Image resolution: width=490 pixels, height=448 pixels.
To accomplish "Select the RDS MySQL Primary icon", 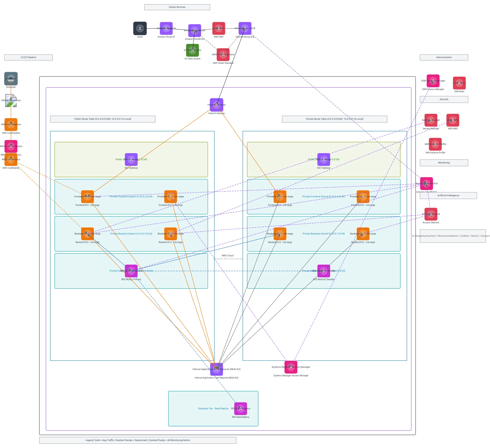I will [131, 271].
